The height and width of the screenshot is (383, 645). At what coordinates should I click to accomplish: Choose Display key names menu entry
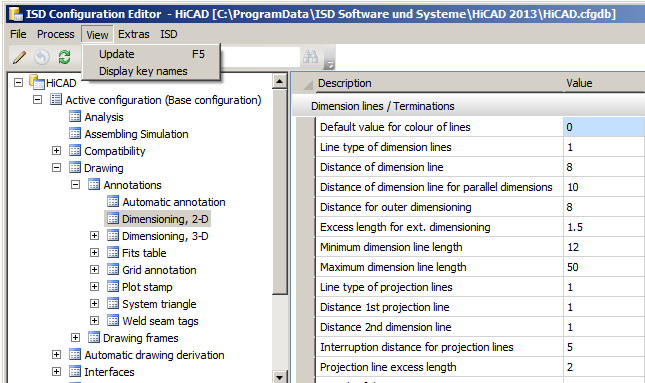(143, 71)
